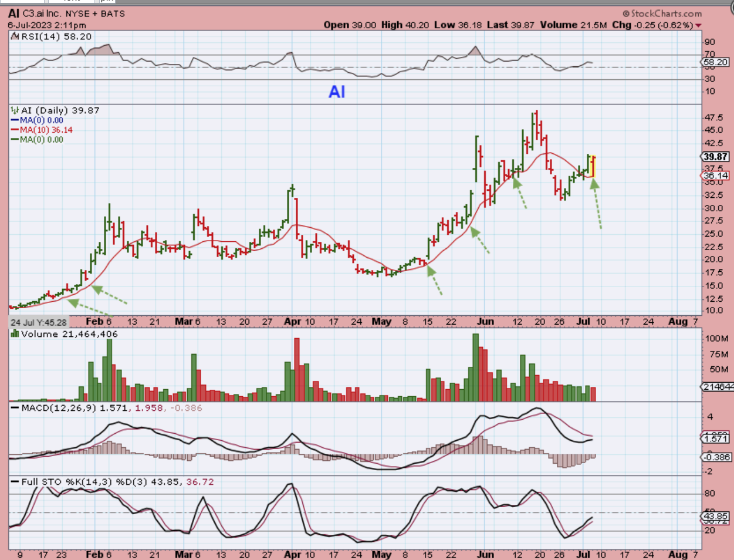The width and height of the screenshot is (734, 560).
Task: Click the bold AI ticker symbol in the header
Action: tap(13, 14)
